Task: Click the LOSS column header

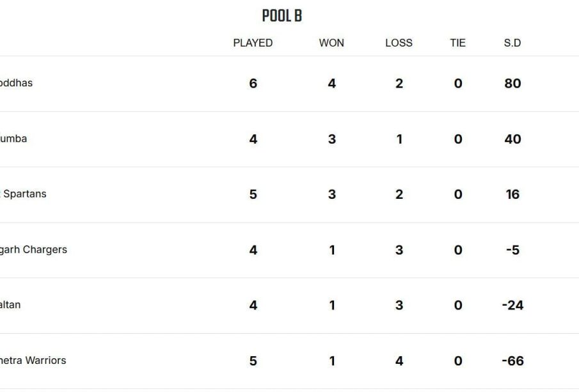Action: pyautogui.click(x=399, y=43)
